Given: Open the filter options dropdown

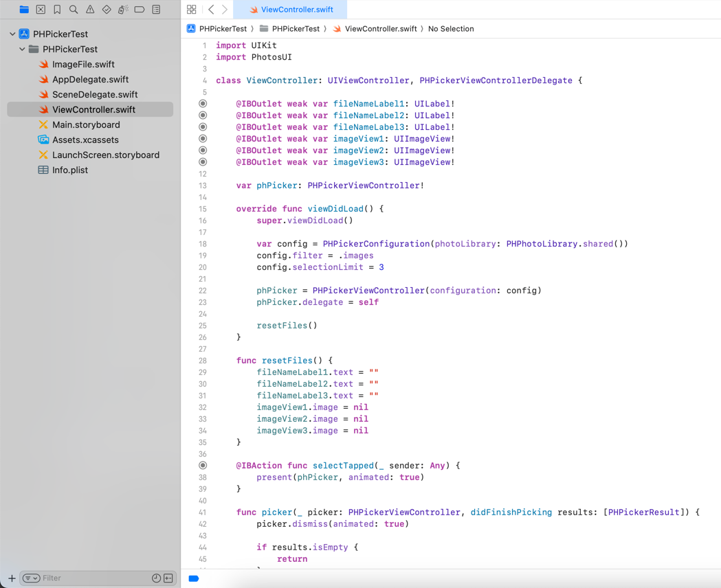Looking at the screenshot, I should pyautogui.click(x=31, y=578).
